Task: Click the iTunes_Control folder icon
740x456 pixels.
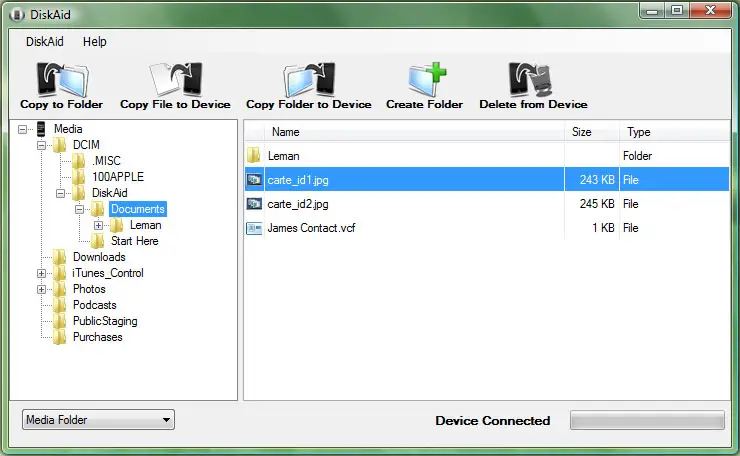Action: click(59, 273)
